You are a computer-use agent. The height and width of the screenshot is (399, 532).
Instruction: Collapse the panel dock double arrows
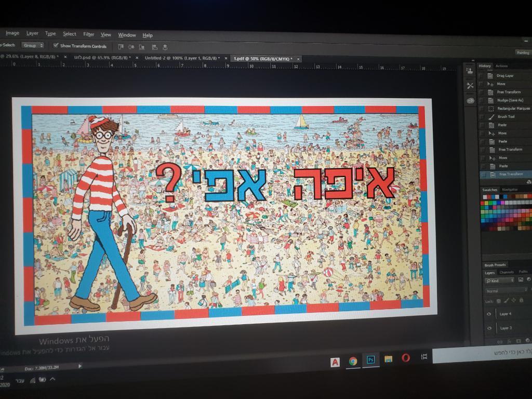click(x=473, y=60)
